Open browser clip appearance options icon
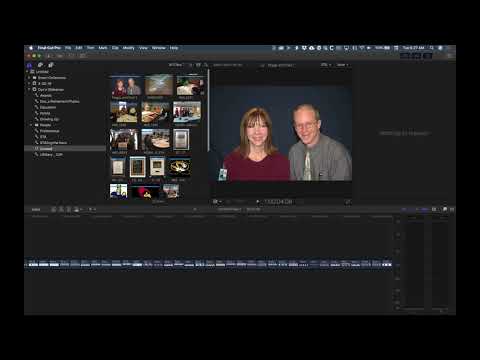480x360 pixels. pyautogui.click(x=198, y=65)
